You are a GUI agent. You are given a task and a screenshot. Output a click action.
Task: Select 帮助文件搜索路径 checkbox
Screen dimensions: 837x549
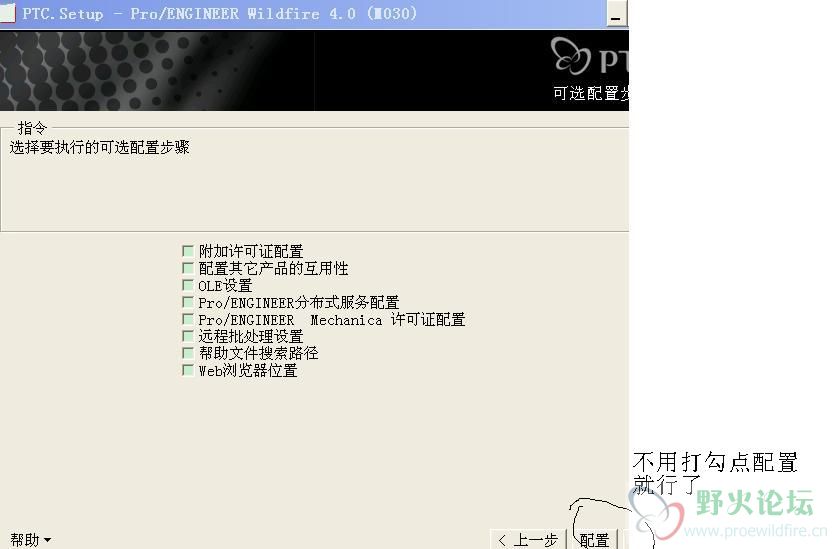click(x=188, y=353)
